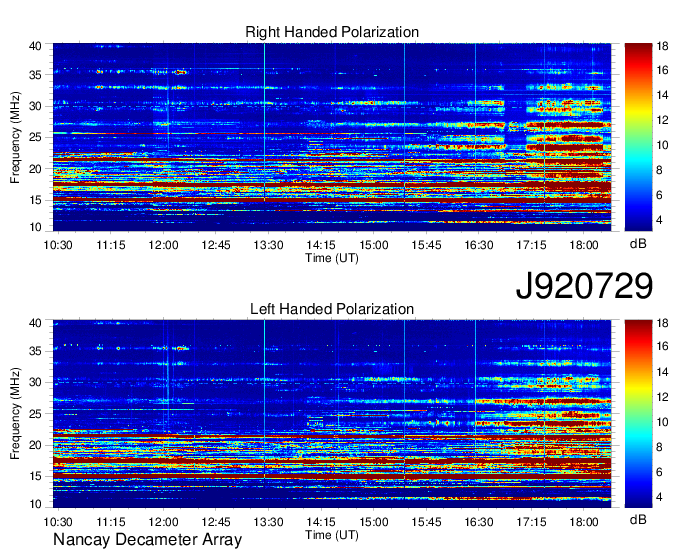Click the "Nancay Decameter Array" caption

click(147, 539)
